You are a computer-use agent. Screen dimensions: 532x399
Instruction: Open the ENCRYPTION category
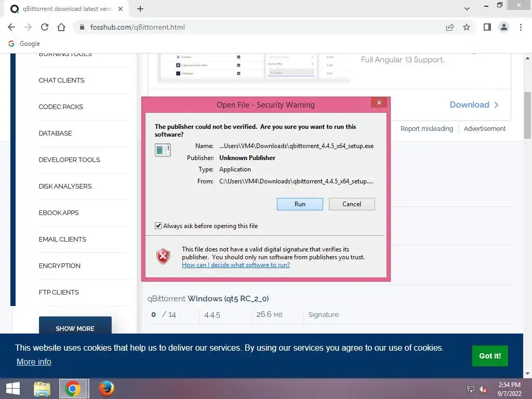pos(59,265)
